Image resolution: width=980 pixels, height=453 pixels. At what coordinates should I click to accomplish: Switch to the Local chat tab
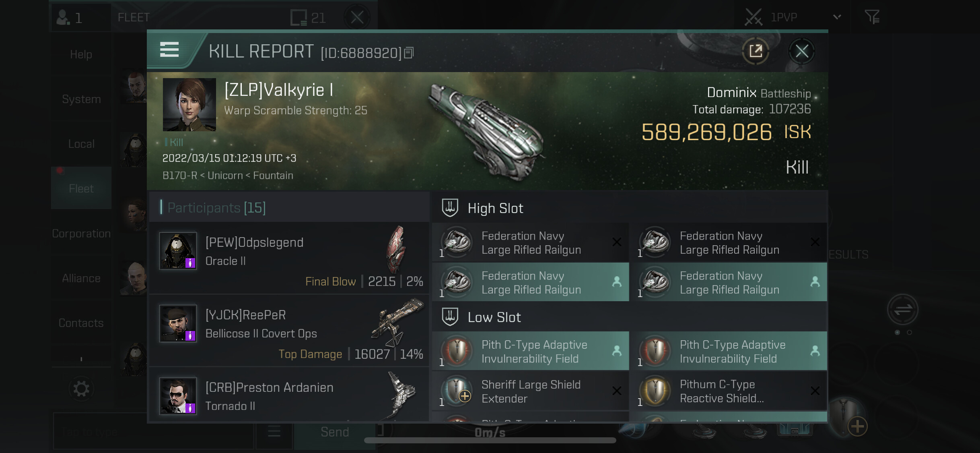(x=81, y=144)
